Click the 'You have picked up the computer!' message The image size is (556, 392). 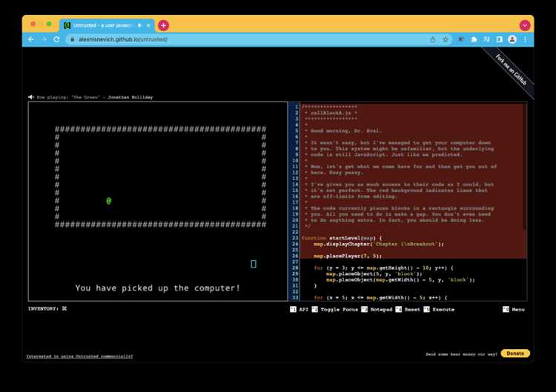pos(158,288)
